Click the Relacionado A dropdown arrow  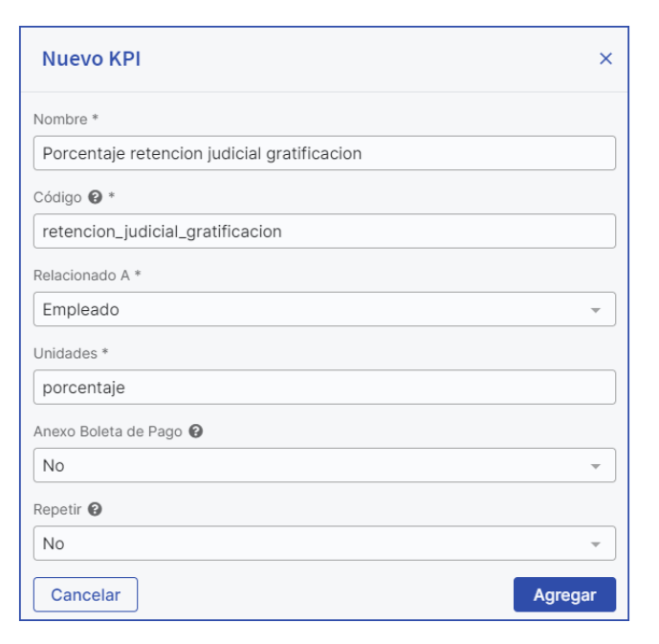click(x=596, y=310)
